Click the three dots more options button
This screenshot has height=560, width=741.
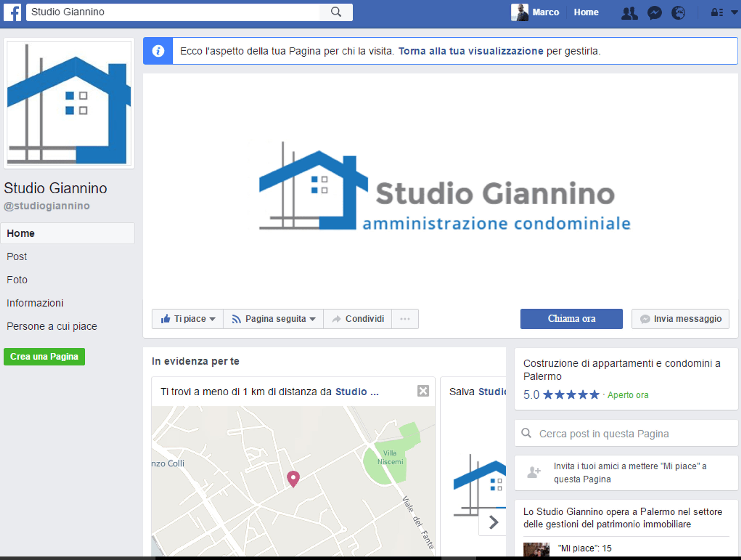coord(405,319)
